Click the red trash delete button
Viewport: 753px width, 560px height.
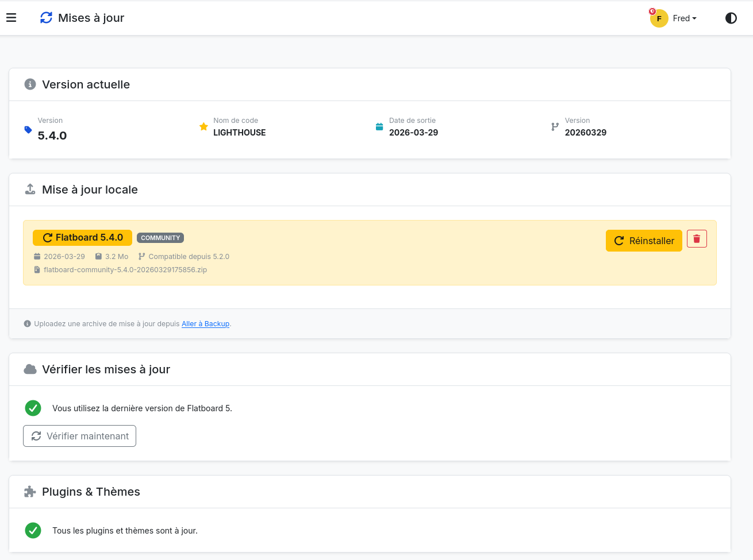tap(697, 239)
